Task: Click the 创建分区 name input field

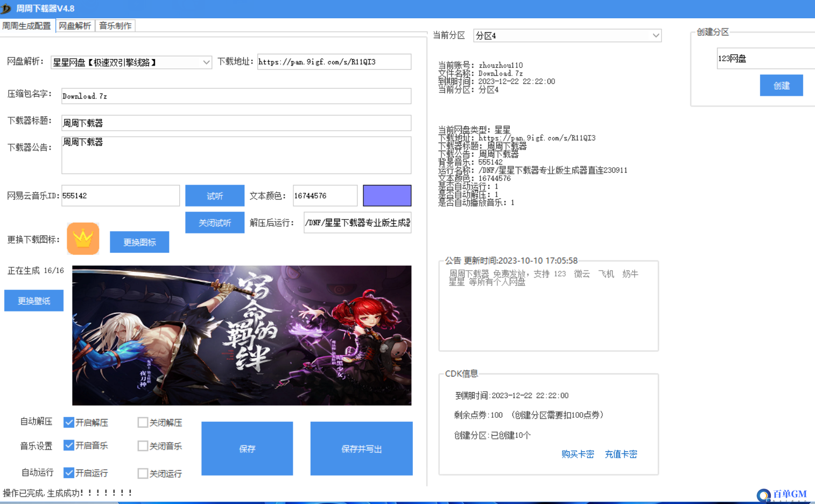Action: pyautogui.click(x=765, y=59)
